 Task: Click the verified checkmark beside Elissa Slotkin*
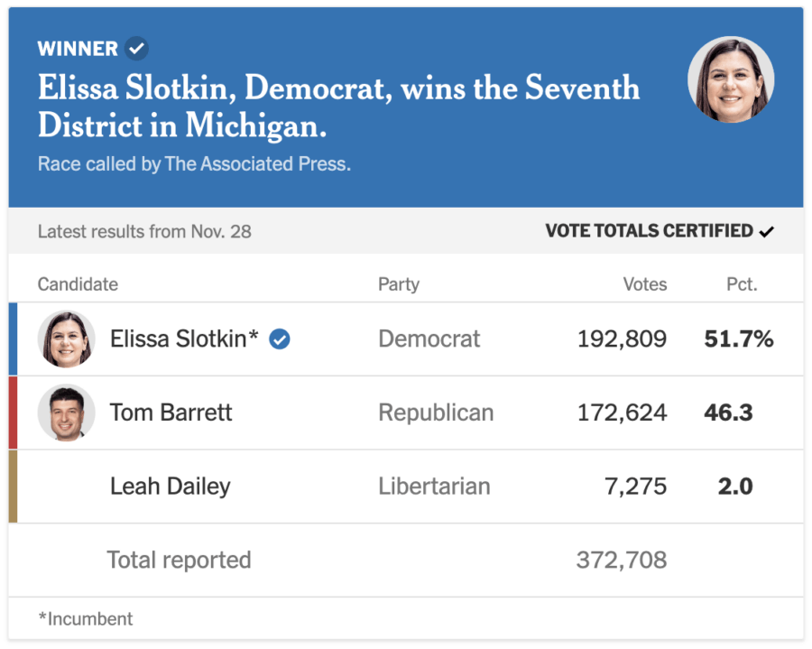[280, 339]
